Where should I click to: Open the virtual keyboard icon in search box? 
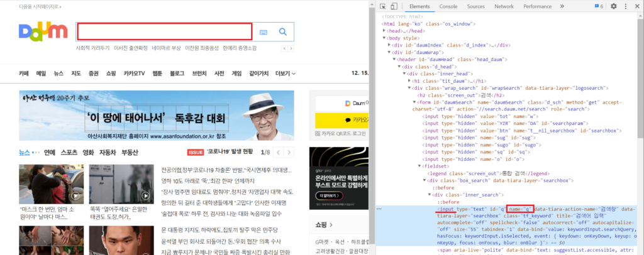point(264,32)
